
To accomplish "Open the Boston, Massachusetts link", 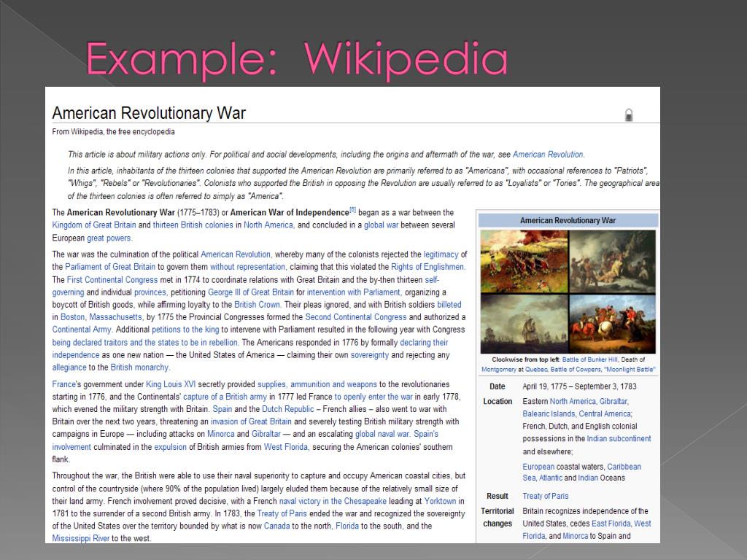I will 101,316.
